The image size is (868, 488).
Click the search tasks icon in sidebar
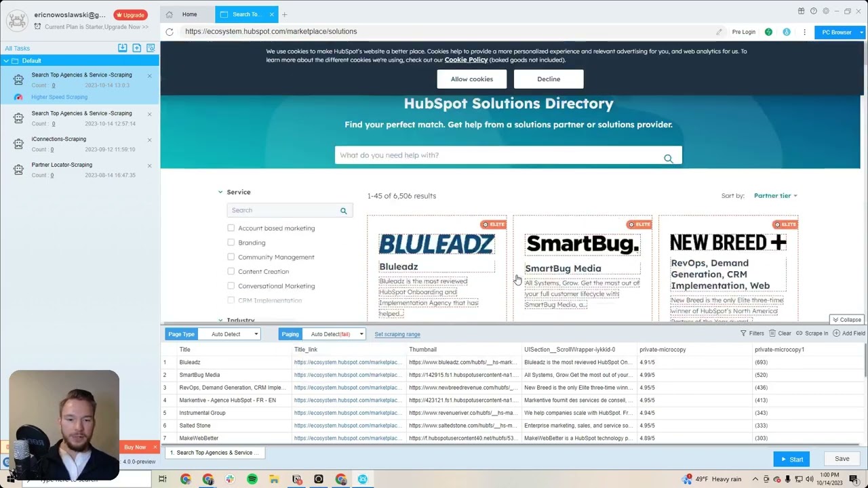click(151, 48)
